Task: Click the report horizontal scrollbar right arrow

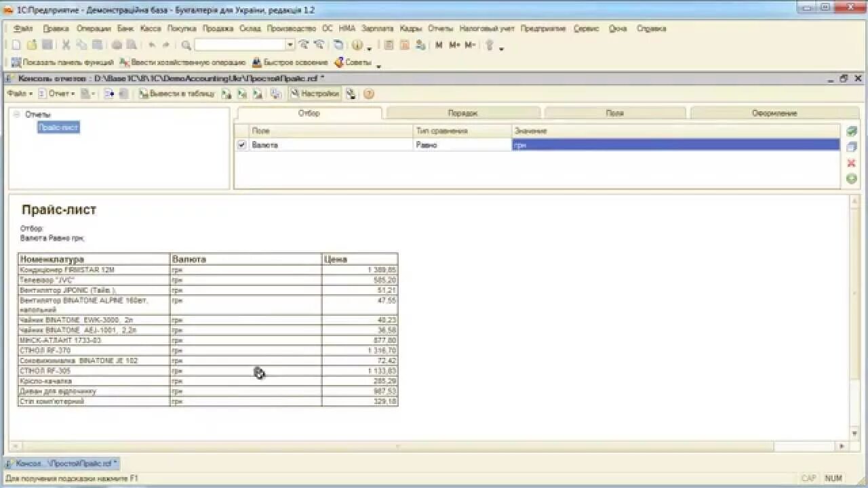Action: 842,446
